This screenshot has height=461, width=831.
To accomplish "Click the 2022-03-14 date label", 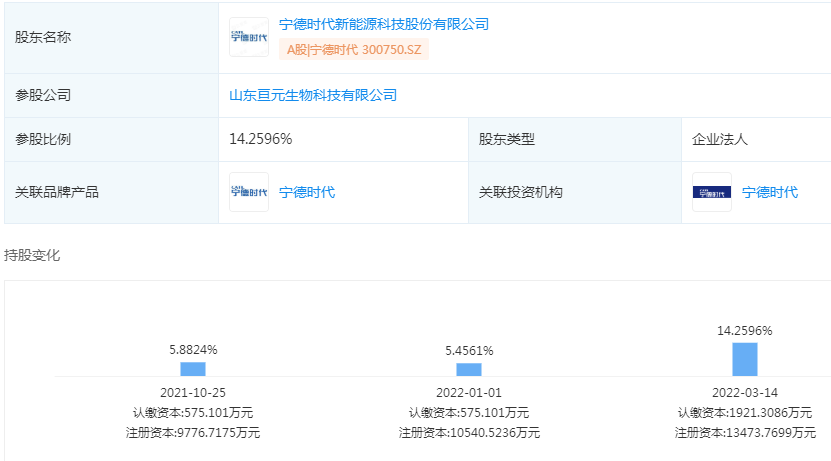I will click(745, 393).
